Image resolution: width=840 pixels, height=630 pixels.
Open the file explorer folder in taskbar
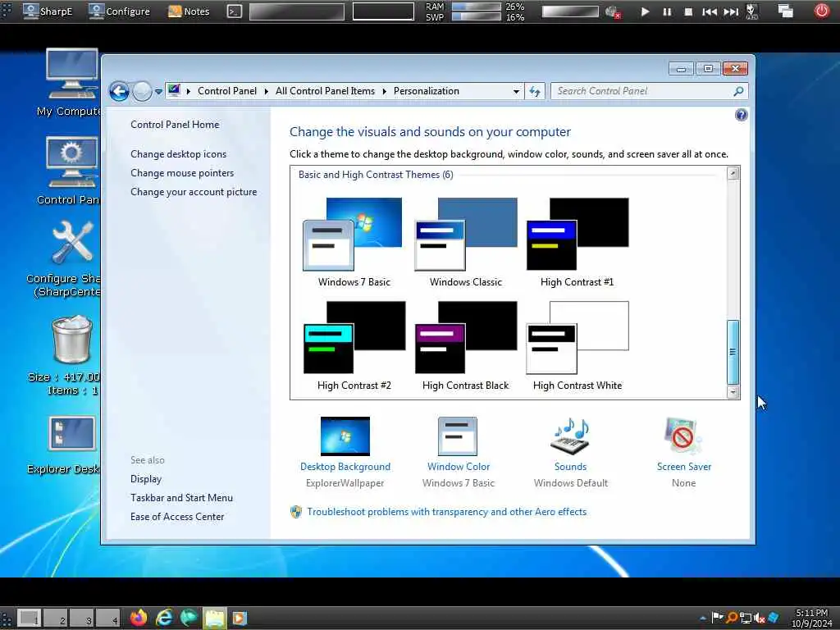click(214, 618)
